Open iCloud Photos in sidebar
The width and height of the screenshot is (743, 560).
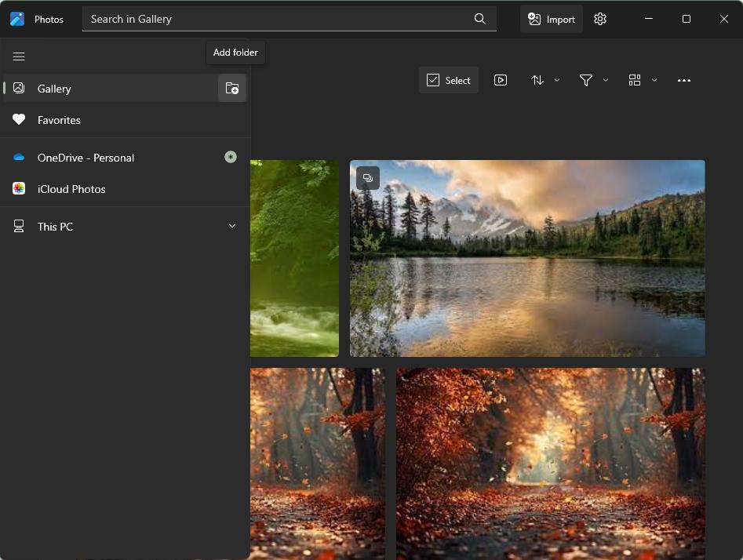tap(71, 189)
